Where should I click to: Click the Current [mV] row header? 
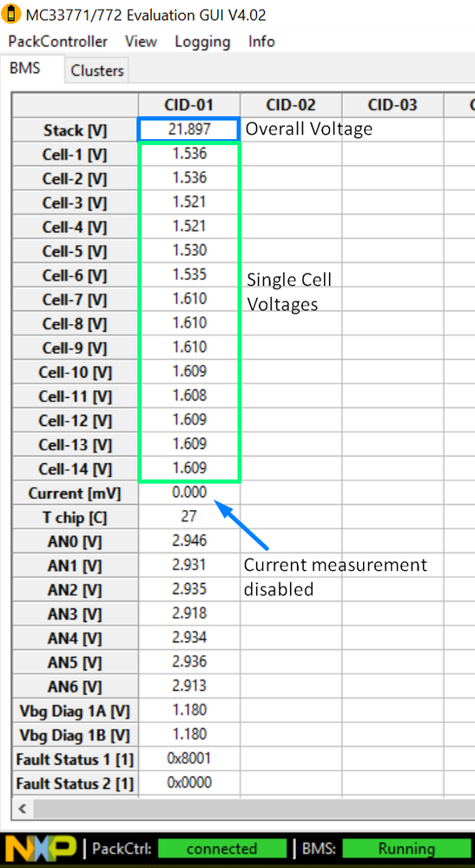pos(76,494)
